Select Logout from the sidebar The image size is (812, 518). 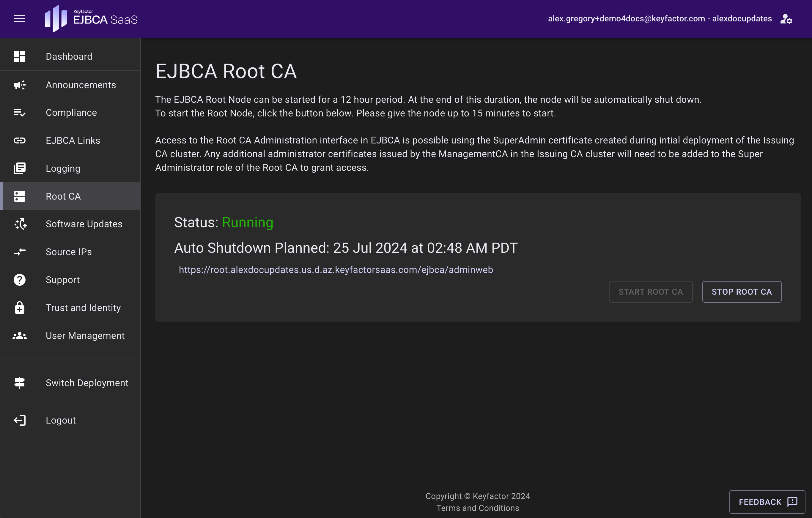coord(61,420)
